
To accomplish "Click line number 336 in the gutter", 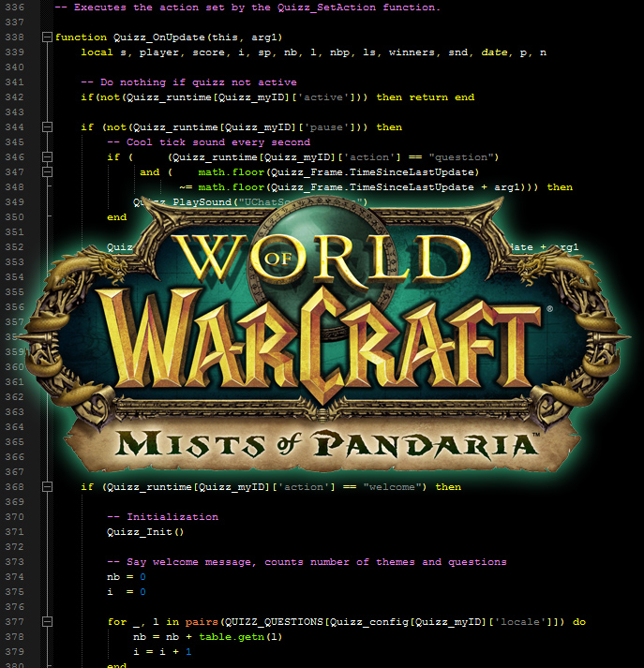I will click(14, 7).
